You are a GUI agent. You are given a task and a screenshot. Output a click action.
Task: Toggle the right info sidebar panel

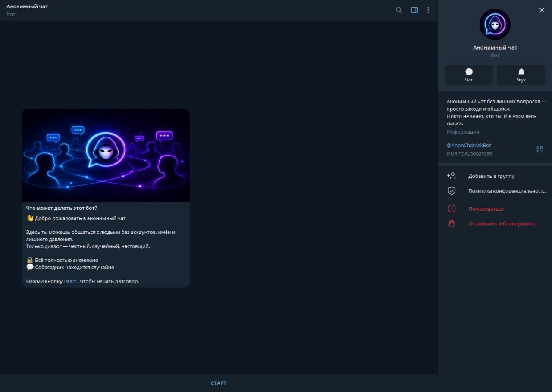(414, 10)
